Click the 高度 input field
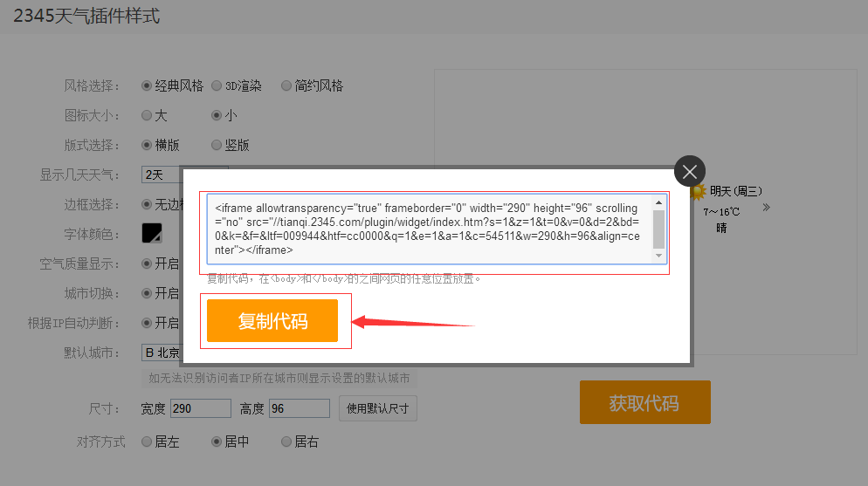The height and width of the screenshot is (486, 868). click(300, 408)
